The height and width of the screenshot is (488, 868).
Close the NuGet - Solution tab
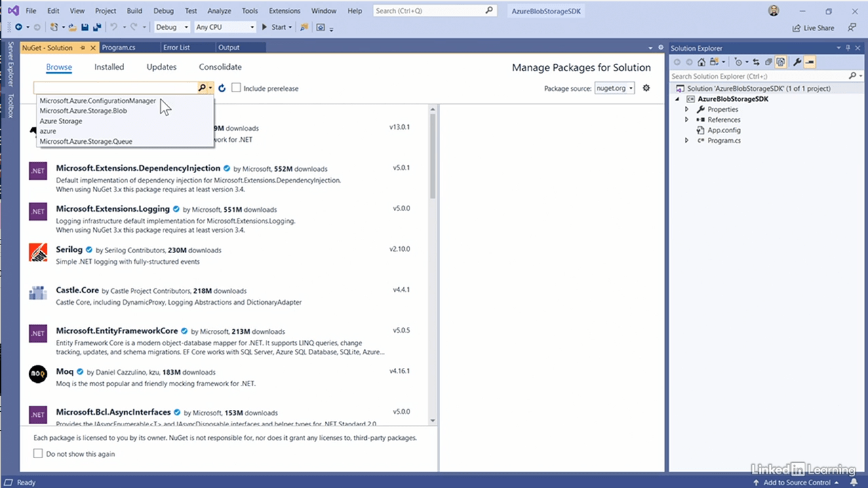(94, 48)
